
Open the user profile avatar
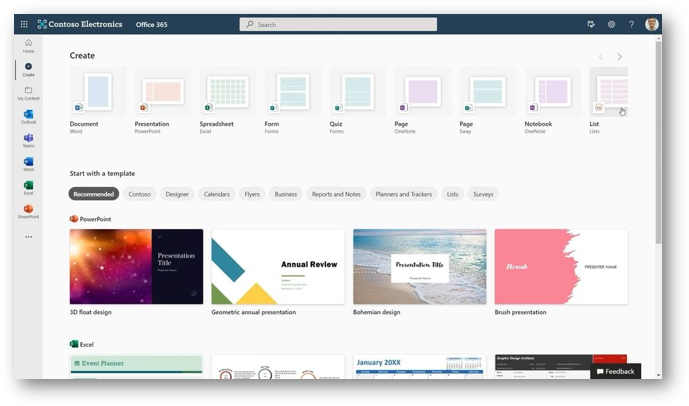[x=652, y=24]
